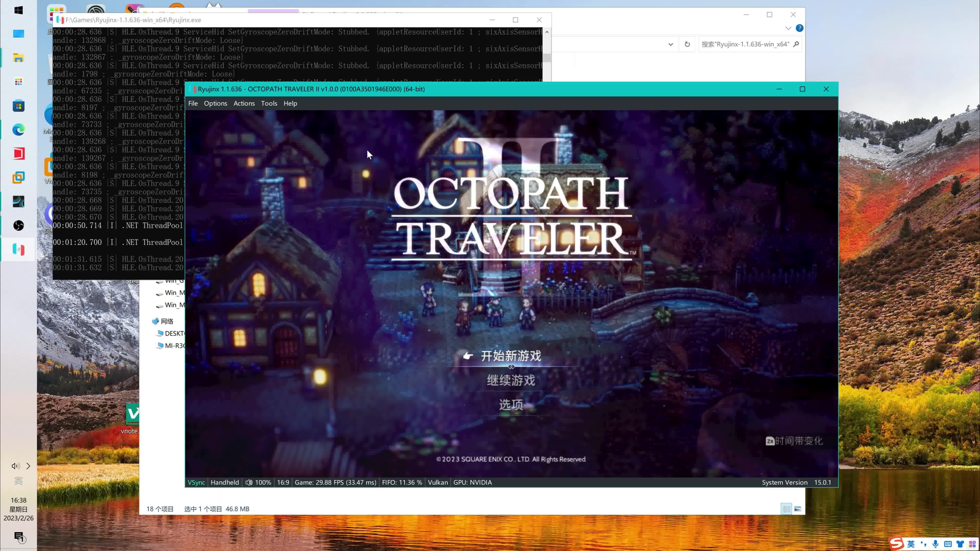Toggle Sogou punctuation mode
The height and width of the screenshot is (551, 980).
[923, 544]
